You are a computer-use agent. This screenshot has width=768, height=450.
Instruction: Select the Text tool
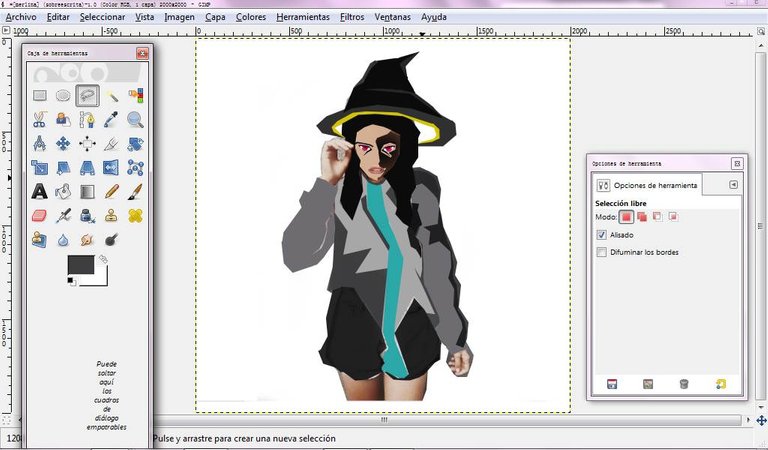pyautogui.click(x=40, y=191)
